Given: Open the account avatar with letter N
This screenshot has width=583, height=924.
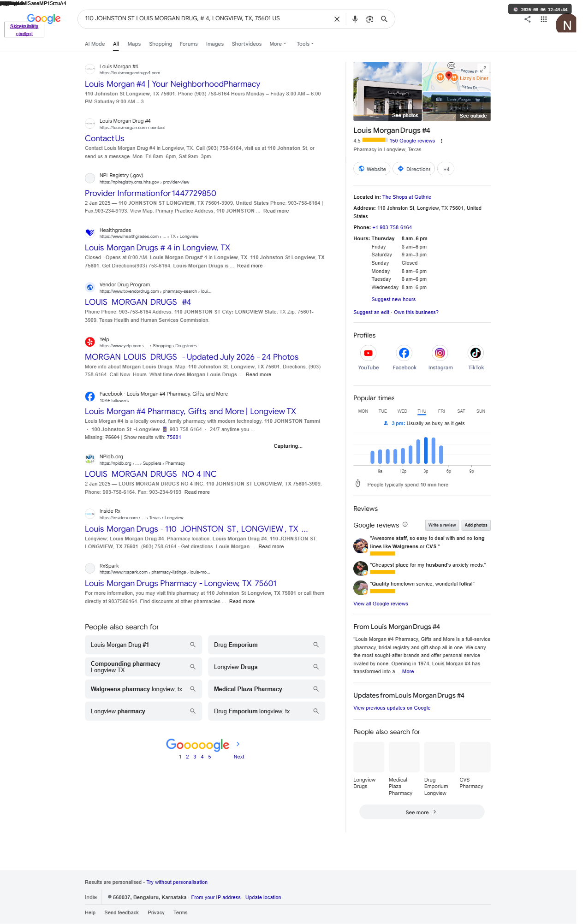Looking at the screenshot, I should 566,24.
